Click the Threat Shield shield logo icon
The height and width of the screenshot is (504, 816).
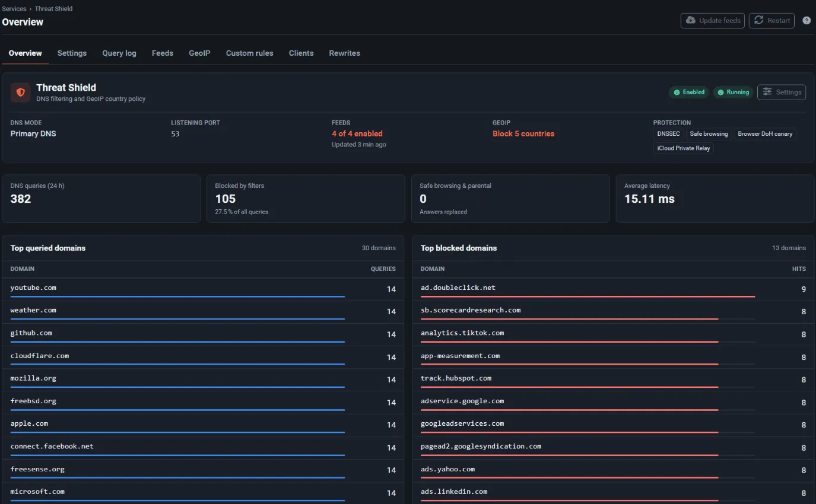click(21, 92)
